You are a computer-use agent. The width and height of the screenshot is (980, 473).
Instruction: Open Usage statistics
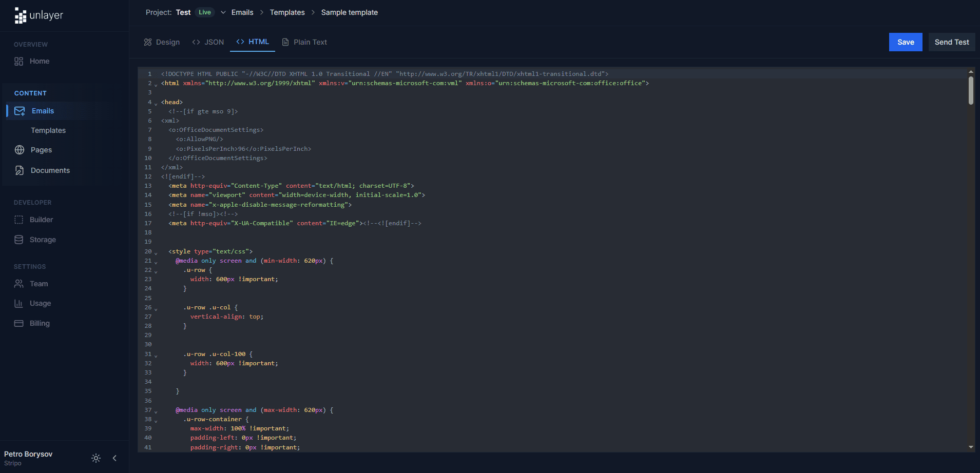pos(40,303)
